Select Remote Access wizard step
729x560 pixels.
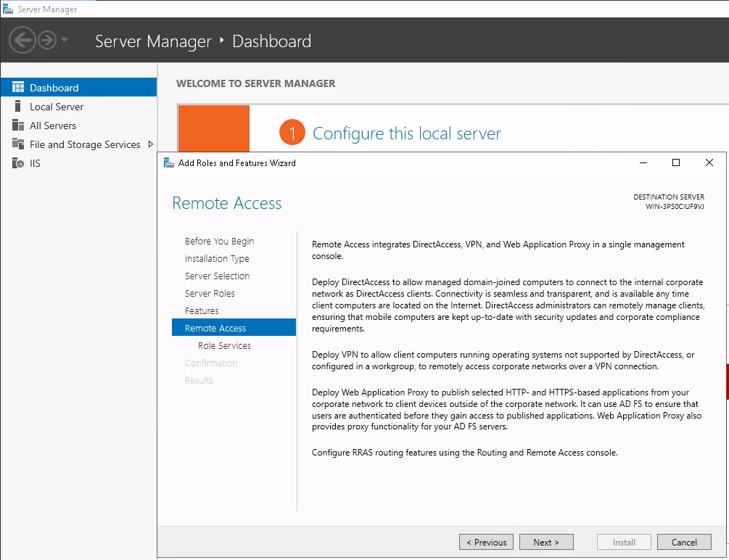[x=234, y=327]
